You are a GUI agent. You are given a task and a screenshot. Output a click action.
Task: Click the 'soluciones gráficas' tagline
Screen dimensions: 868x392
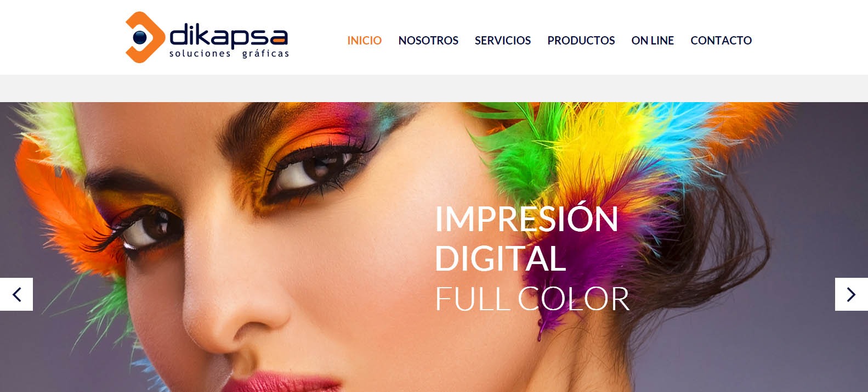tap(229, 54)
